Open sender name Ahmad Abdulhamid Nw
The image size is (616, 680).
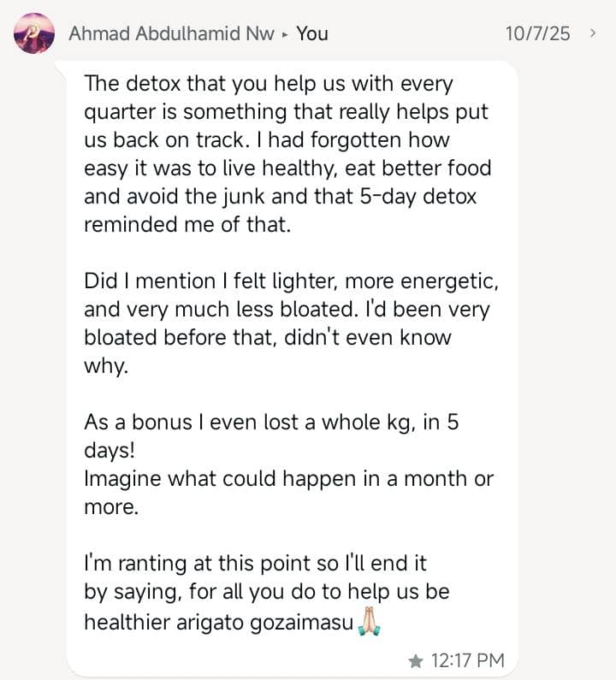(171, 34)
